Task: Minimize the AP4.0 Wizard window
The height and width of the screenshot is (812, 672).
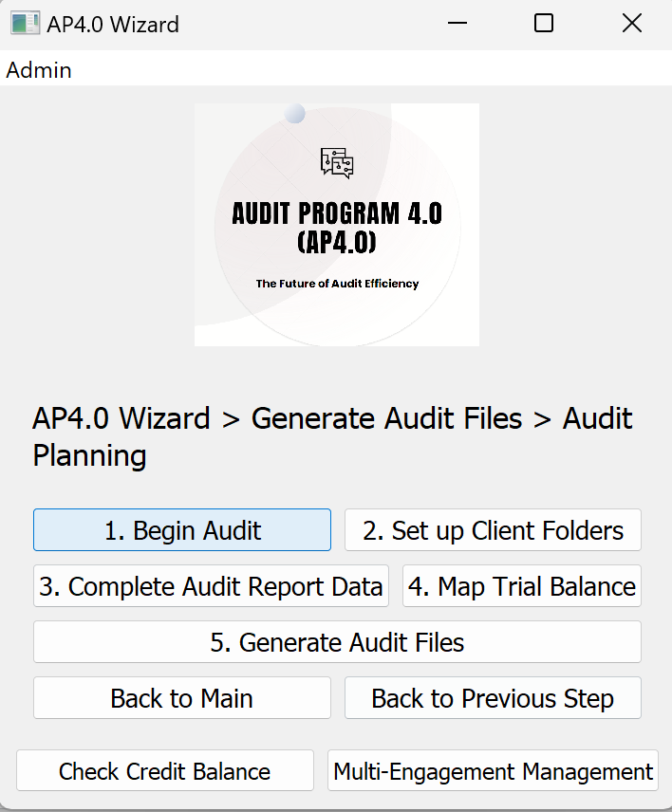Action: (457, 23)
